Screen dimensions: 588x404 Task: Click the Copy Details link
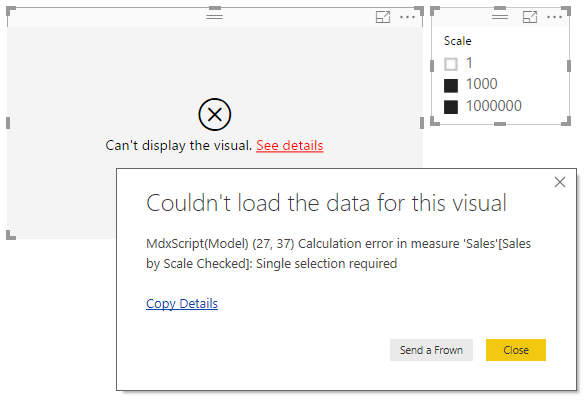(x=182, y=303)
